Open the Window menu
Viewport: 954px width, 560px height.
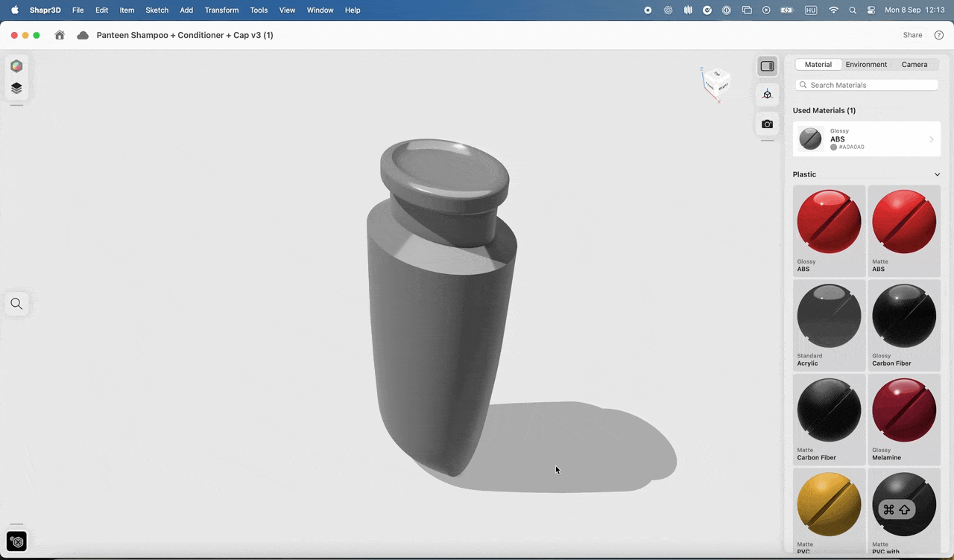coord(320,10)
